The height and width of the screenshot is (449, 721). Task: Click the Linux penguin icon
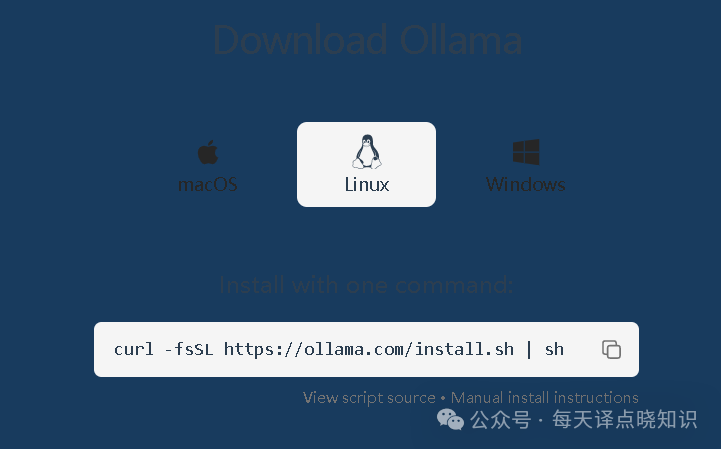click(366, 151)
